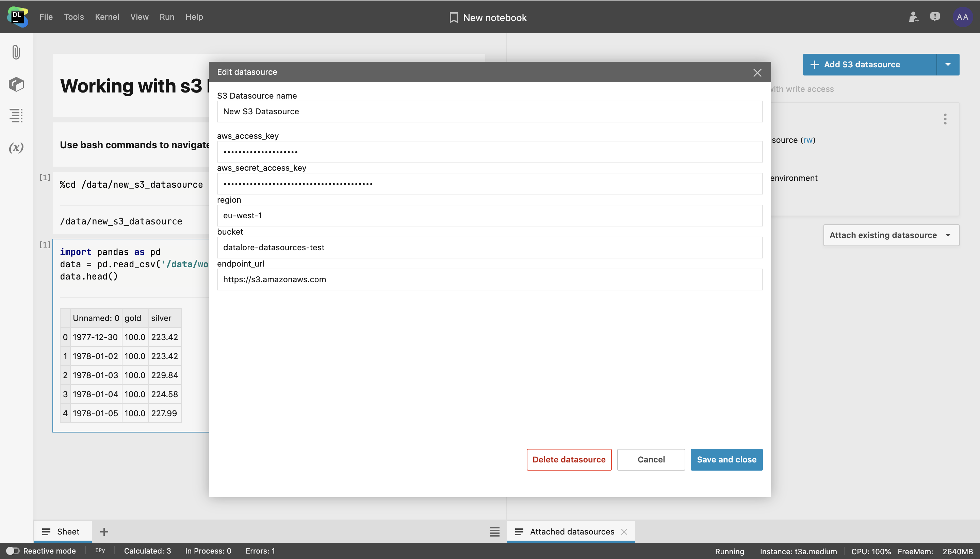
Task: Expand the Attached datasources tab options
Action: tap(519, 531)
